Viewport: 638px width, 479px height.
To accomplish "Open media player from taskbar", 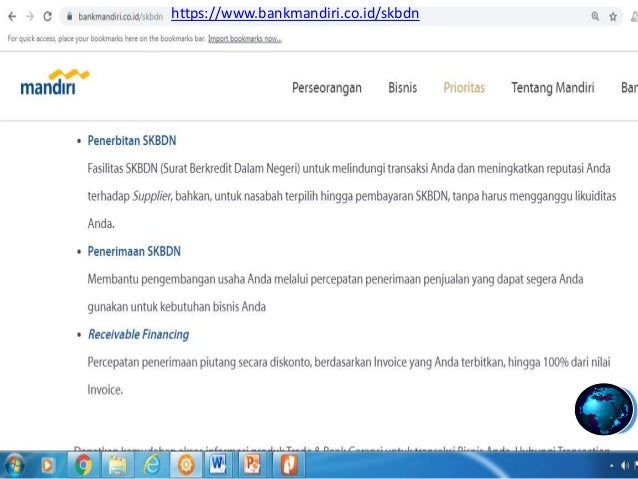I will point(47,465).
